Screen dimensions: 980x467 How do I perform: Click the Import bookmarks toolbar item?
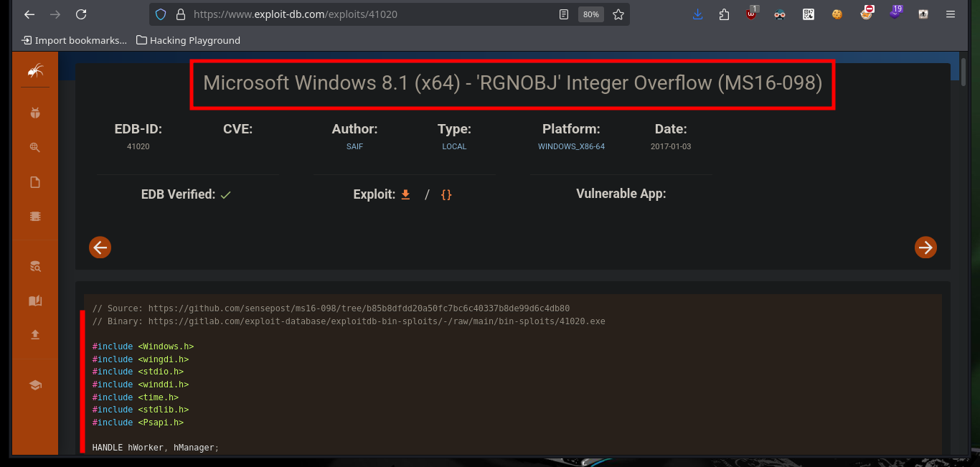75,40
